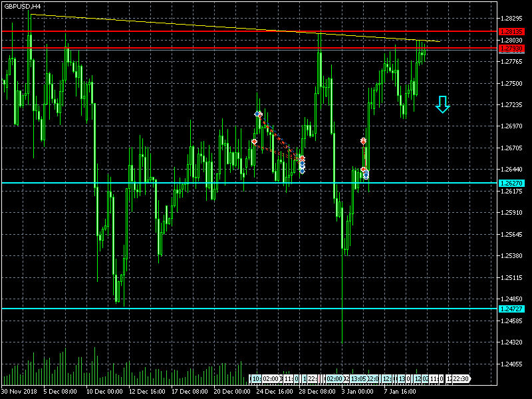Click the red sell arrow near 24 Dec
The height and width of the screenshot is (399, 532).
pyautogui.click(x=255, y=142)
